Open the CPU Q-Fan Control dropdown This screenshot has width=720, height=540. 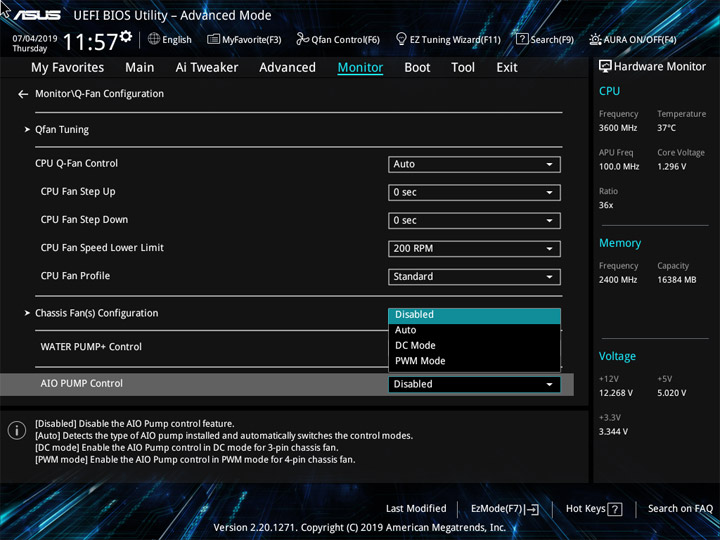(474, 164)
